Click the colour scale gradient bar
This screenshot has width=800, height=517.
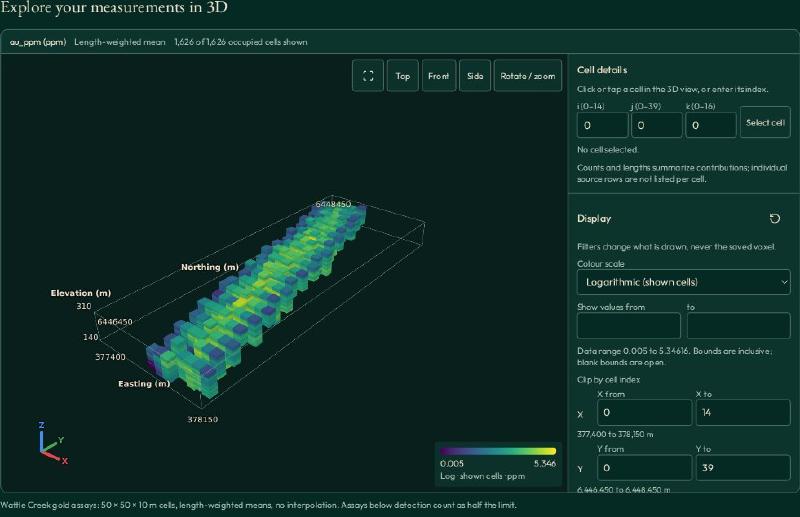point(497,451)
